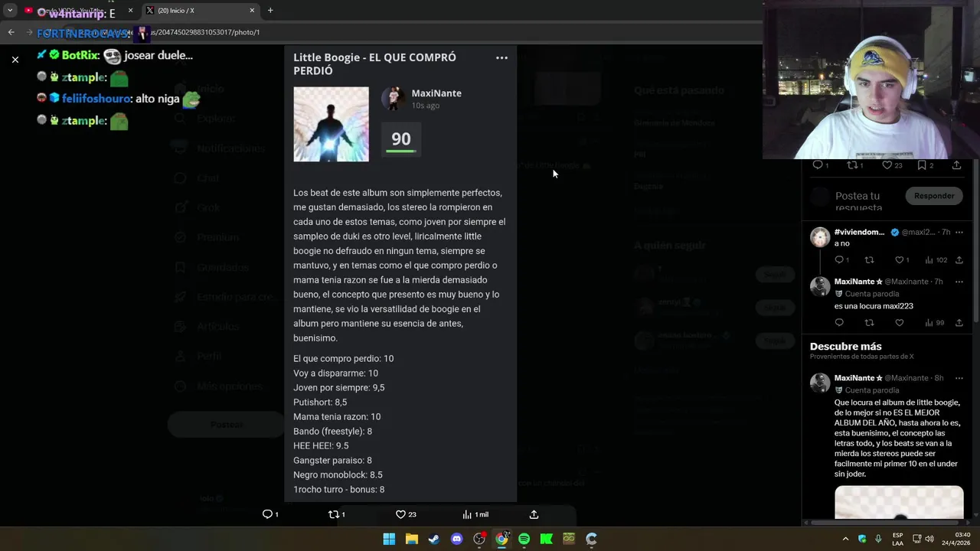Reply to the 'a no' comment
The height and width of the screenshot is (551, 980).
click(x=839, y=260)
